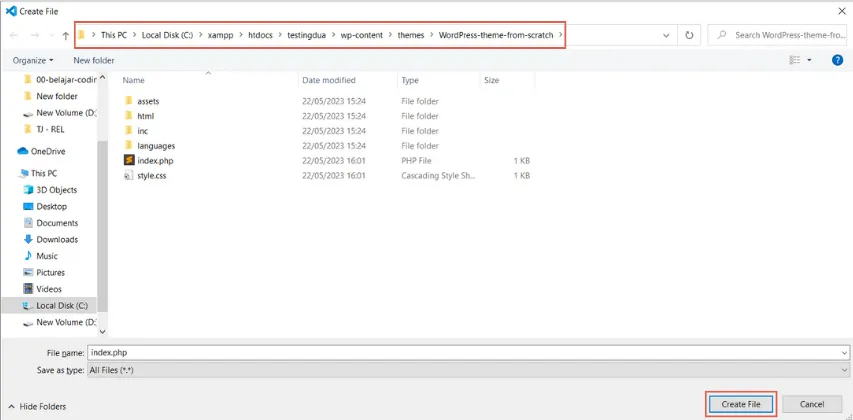The height and width of the screenshot is (420, 853).
Task: Open 3D Objects in sidebar
Action: (50, 190)
